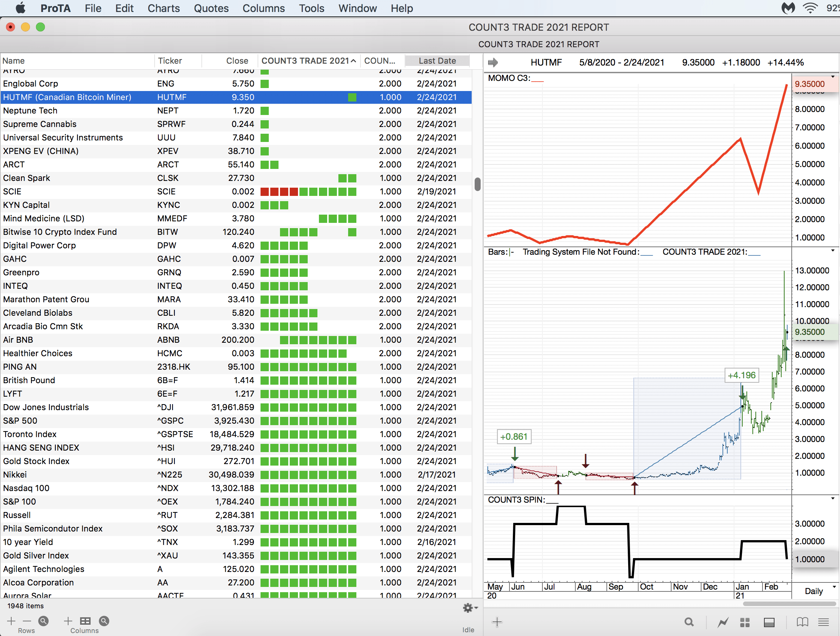Select the Englobal Corp row
The width and height of the screenshot is (840, 636).
coord(236,84)
